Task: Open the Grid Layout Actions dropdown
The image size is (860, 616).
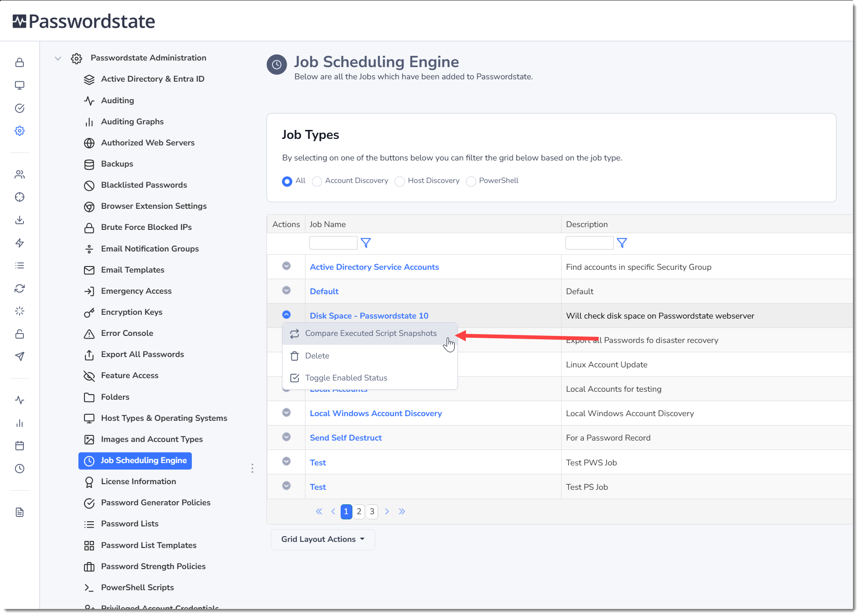Action: [323, 540]
